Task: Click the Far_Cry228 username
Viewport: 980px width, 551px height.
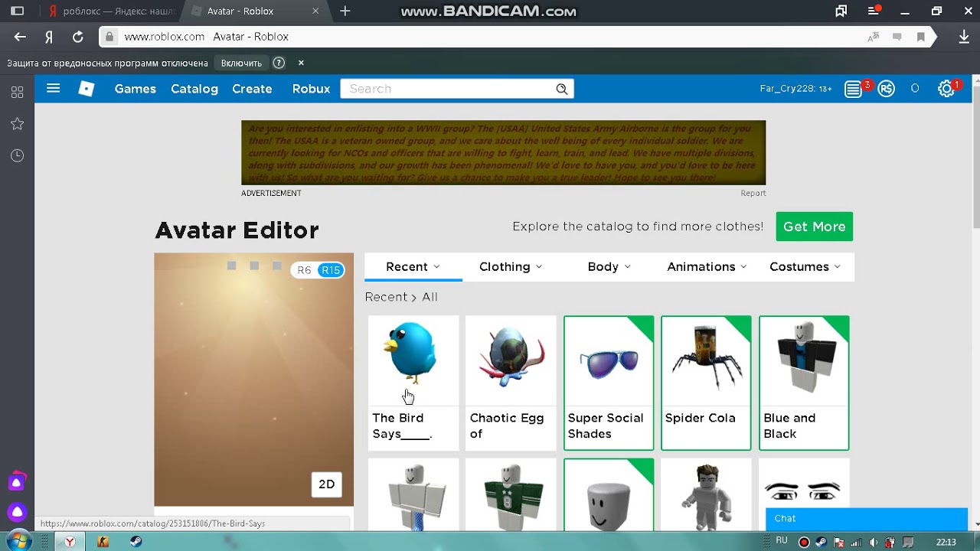Action: [795, 89]
